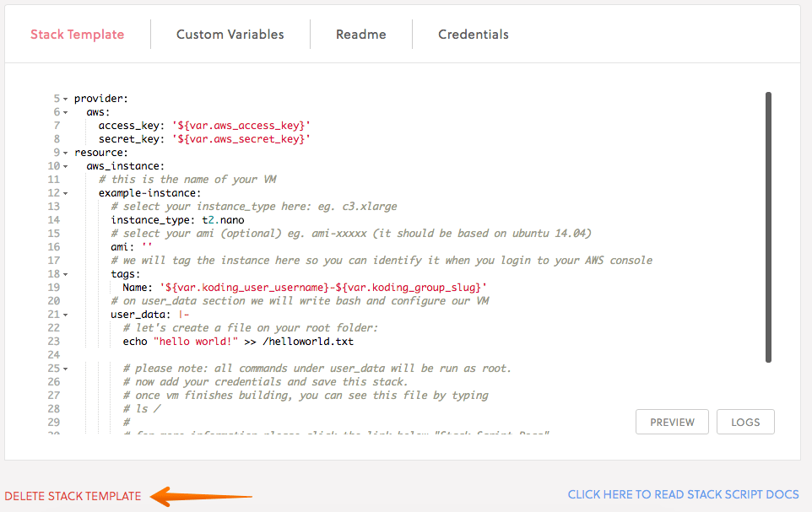812x512 pixels.
Task: Switch to the Stack Template tab
Action: click(x=77, y=35)
